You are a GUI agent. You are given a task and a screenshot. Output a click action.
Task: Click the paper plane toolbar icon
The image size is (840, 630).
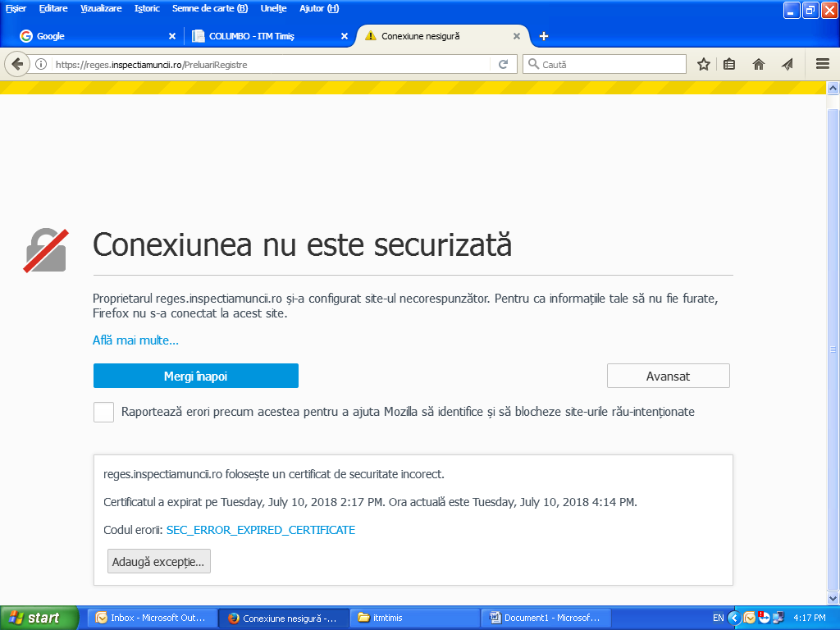[x=787, y=64]
